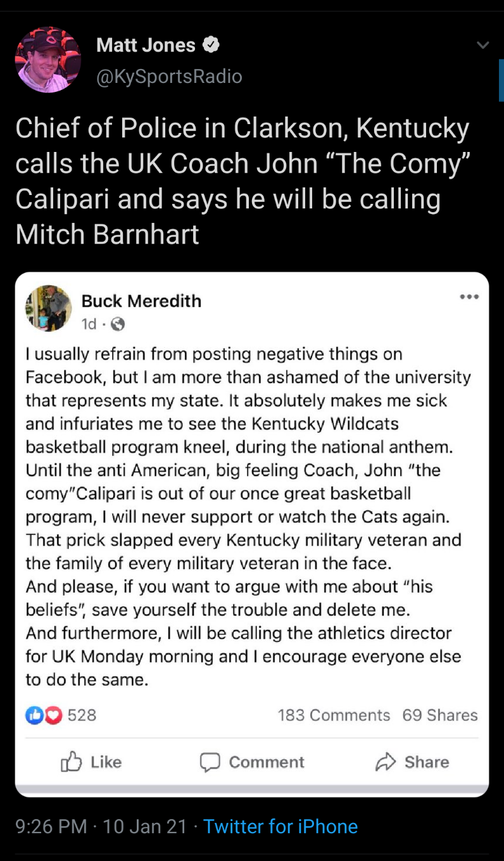504x861 pixels.
Task: Open Matt Jones profile picture
Action: point(47,60)
